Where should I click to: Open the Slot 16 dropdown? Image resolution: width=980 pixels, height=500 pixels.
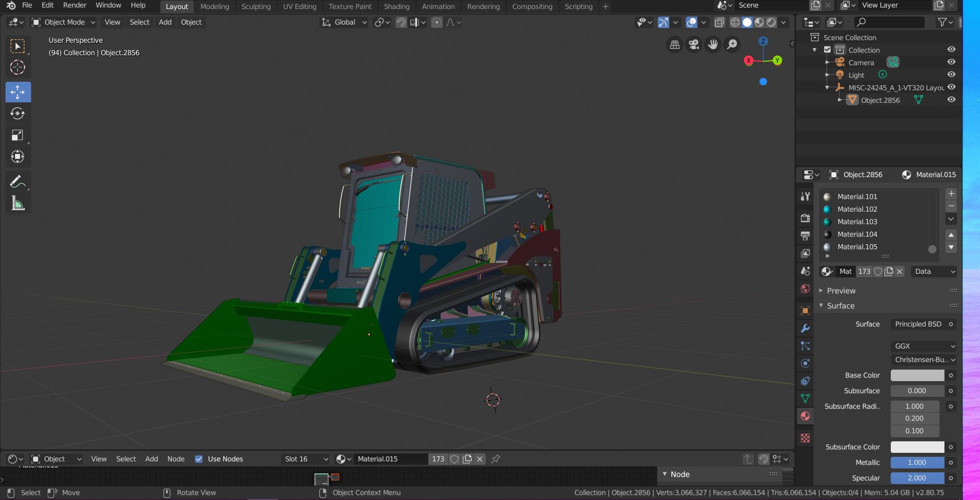306,459
